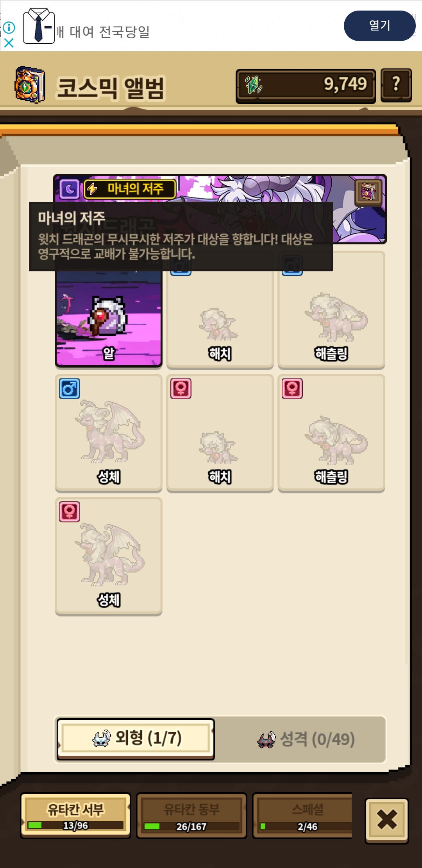
Task: Tap male gender icon on 성체 card
Action: pyautogui.click(x=70, y=389)
